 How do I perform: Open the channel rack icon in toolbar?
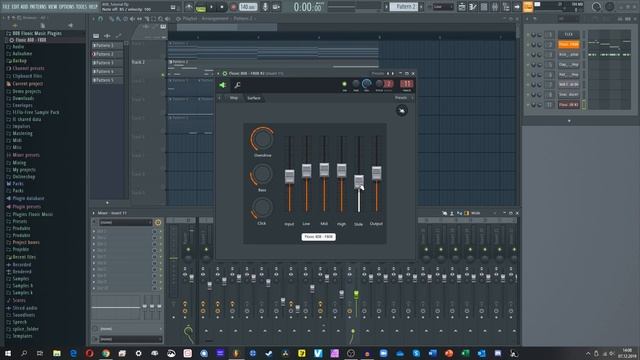click(484, 7)
